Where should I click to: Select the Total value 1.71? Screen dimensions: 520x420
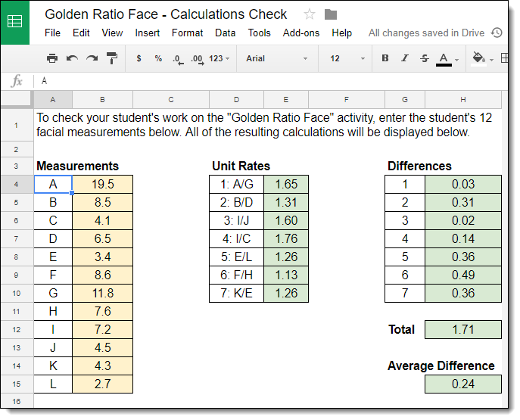click(x=463, y=329)
